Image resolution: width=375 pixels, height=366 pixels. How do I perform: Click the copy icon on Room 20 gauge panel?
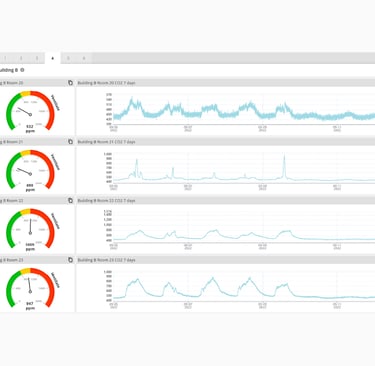[x=70, y=83]
